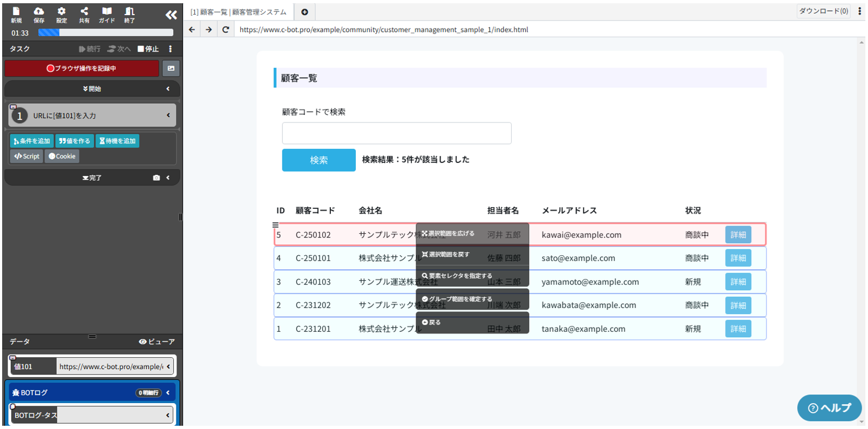Click the screenshot image icon beside recording bar
This screenshot has height=429, width=868.
coord(171,69)
